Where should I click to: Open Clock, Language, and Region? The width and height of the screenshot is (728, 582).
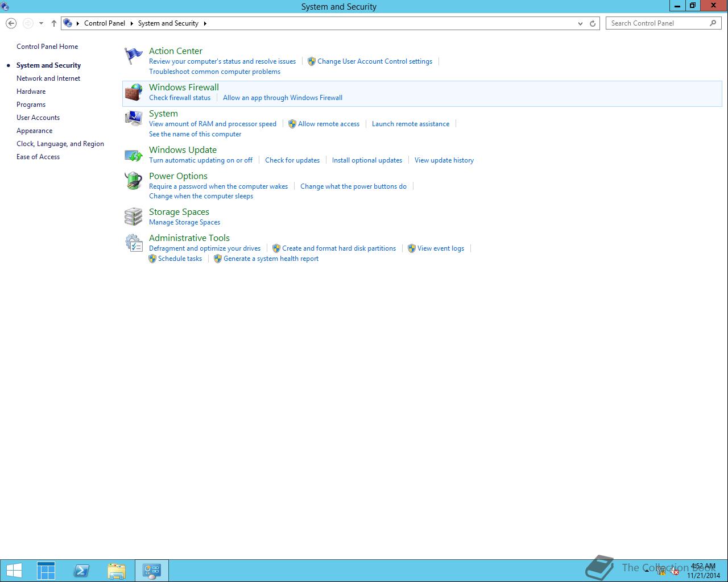(60, 144)
